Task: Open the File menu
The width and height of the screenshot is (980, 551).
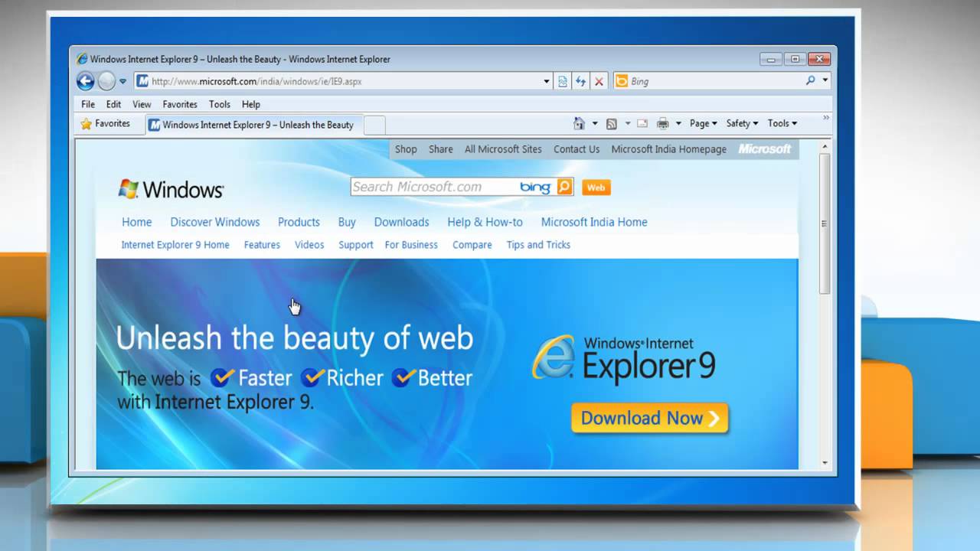Action: [x=88, y=104]
